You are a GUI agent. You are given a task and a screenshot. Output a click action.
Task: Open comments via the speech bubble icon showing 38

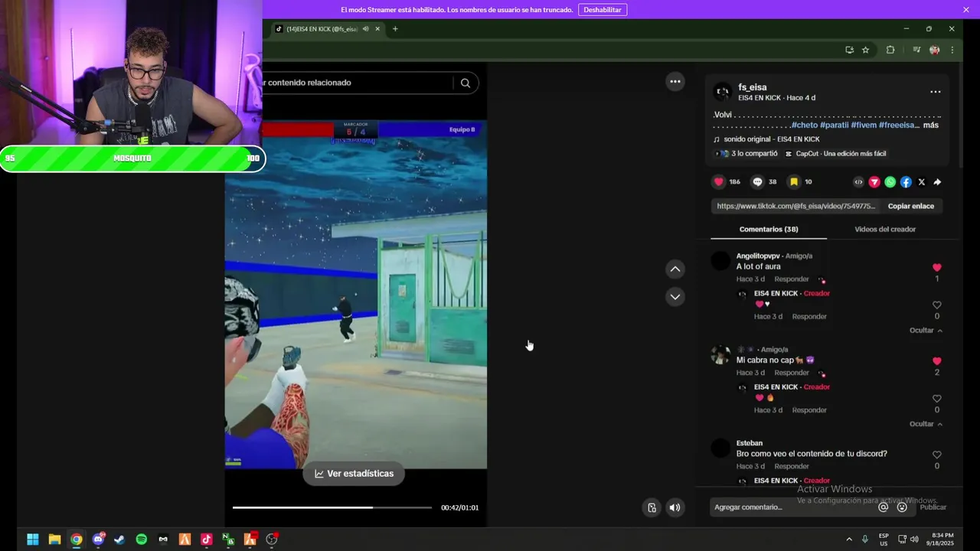[757, 181]
